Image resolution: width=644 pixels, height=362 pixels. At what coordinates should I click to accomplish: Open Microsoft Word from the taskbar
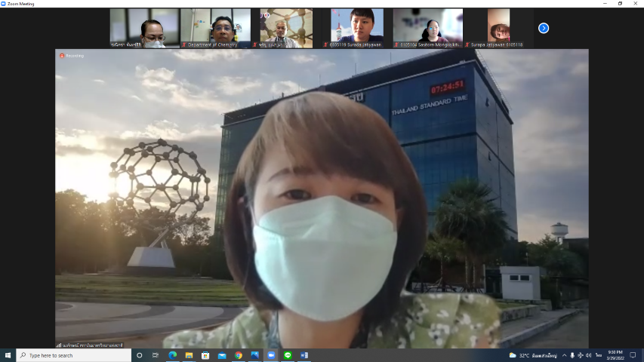[304, 355]
